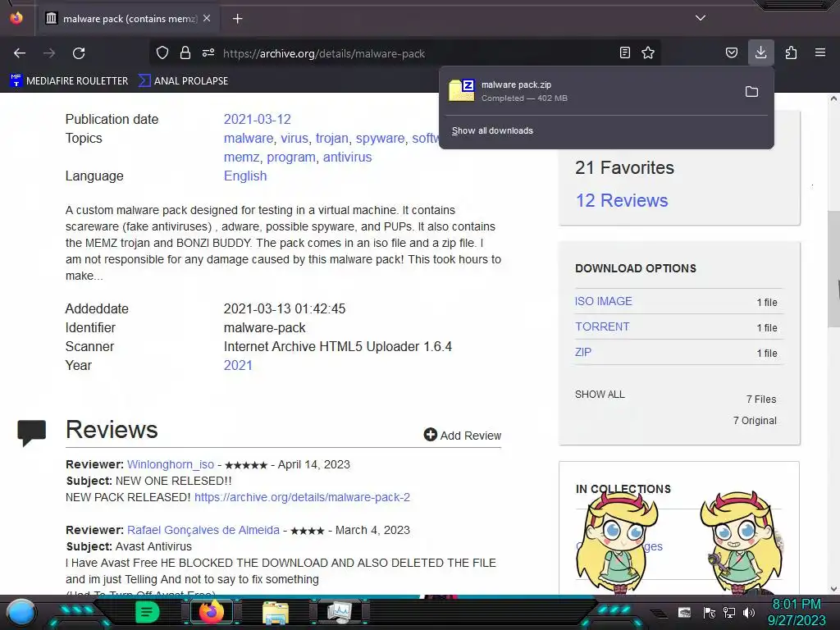Viewport: 840px width, 630px height.
Task: Toggle reader view icon
Action: coord(624,52)
